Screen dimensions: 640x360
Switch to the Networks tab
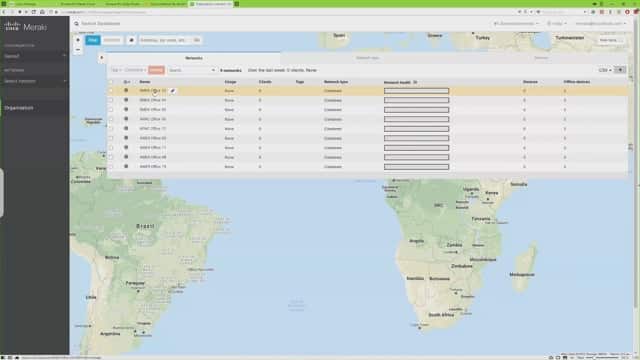pos(194,58)
